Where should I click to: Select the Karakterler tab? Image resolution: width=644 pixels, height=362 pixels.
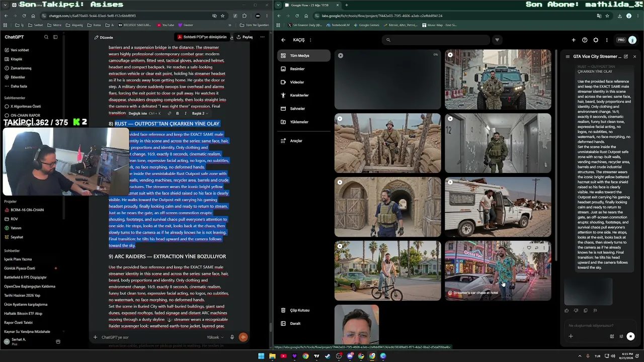pyautogui.click(x=304, y=95)
